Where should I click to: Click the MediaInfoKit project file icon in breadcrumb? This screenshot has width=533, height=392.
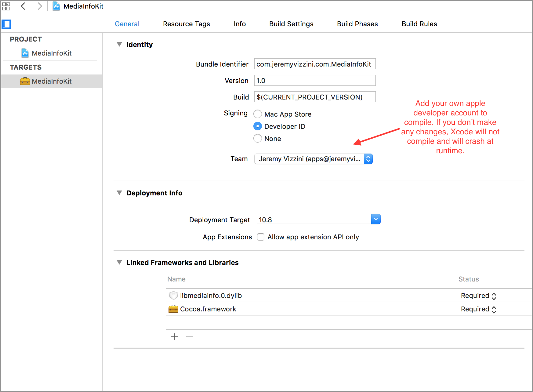[x=56, y=6]
